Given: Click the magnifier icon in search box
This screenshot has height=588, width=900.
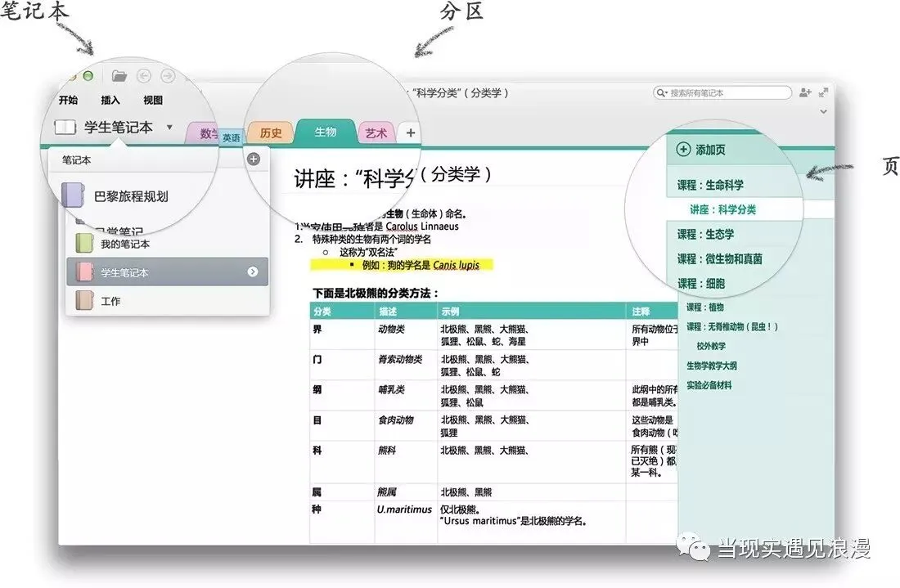Looking at the screenshot, I should (660, 92).
